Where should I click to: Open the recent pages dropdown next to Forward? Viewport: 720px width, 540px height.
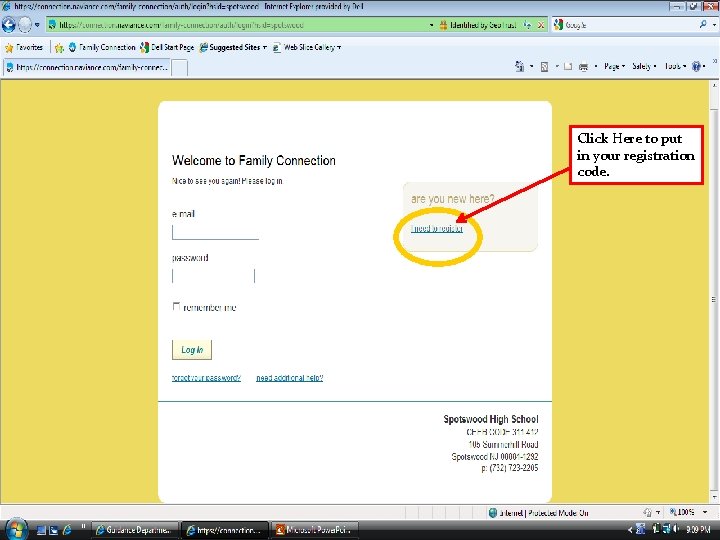(37, 25)
